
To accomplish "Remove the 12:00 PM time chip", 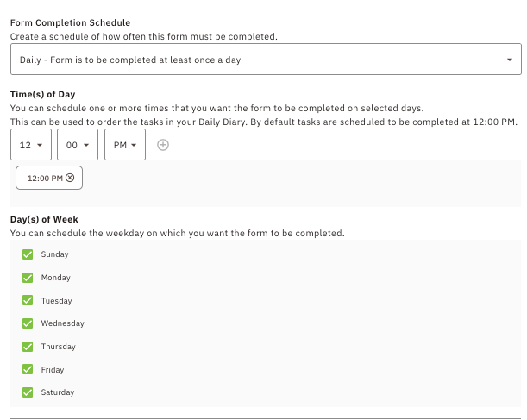I will [x=70, y=178].
